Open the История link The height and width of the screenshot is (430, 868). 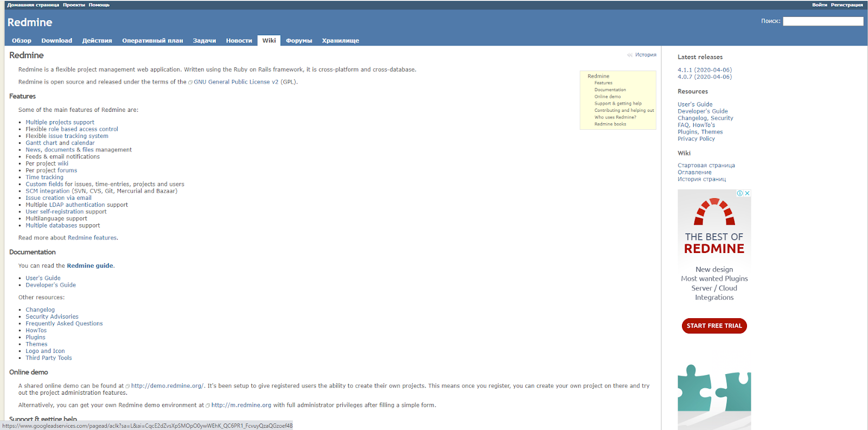(646, 55)
